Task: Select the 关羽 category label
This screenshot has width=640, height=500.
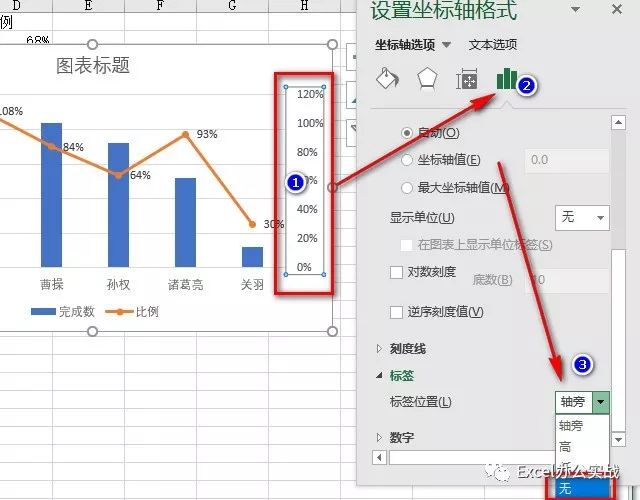Action: tap(252, 284)
